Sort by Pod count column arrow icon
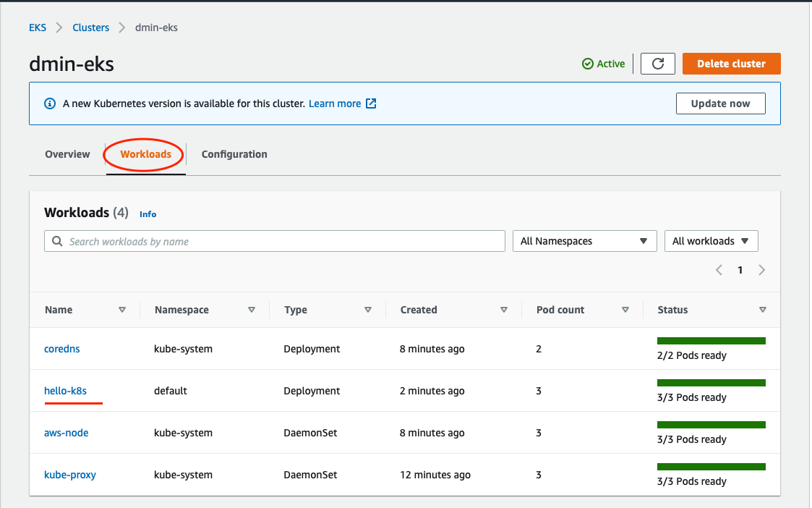 click(x=625, y=310)
